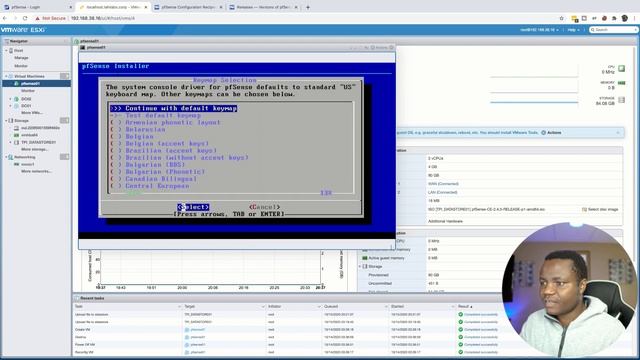Open the root user account dropdown
Image resolution: width=640 pixels, height=360 pixels.
[x=539, y=30]
